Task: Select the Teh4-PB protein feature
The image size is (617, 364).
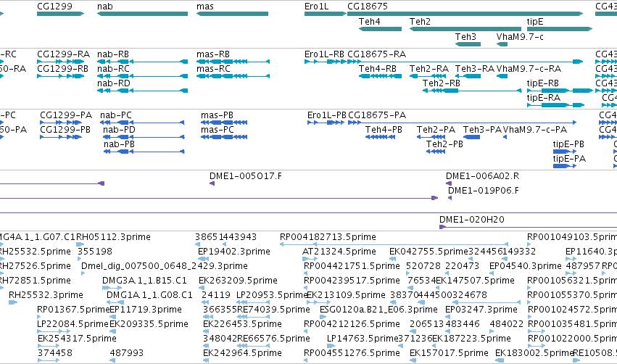Action: click(x=380, y=137)
